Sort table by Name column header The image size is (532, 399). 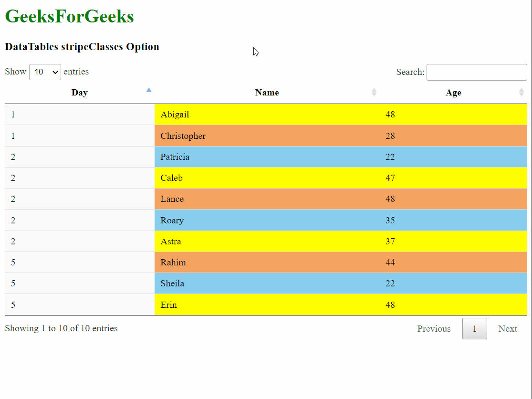pos(267,93)
